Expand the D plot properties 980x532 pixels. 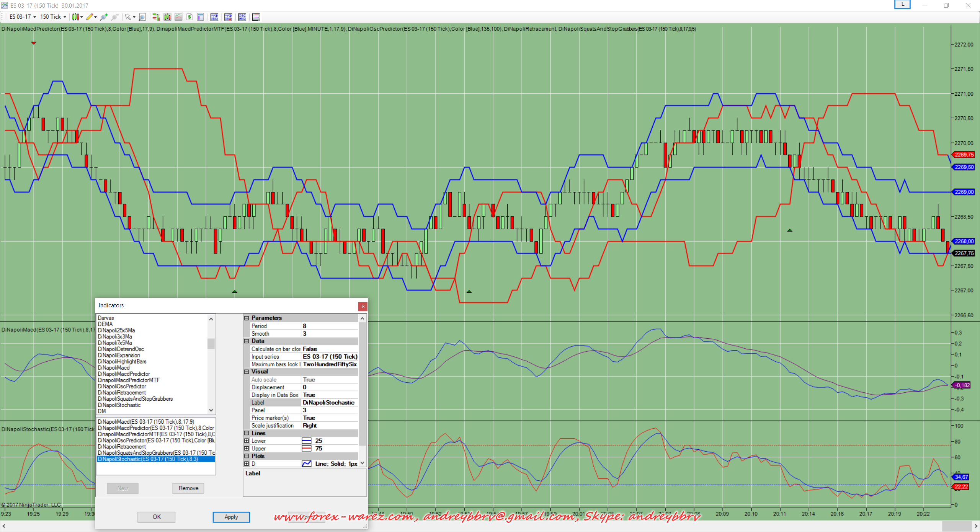(x=247, y=464)
